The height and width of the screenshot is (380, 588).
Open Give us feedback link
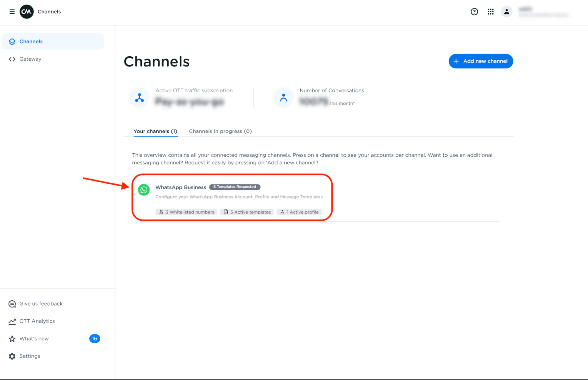click(x=41, y=303)
